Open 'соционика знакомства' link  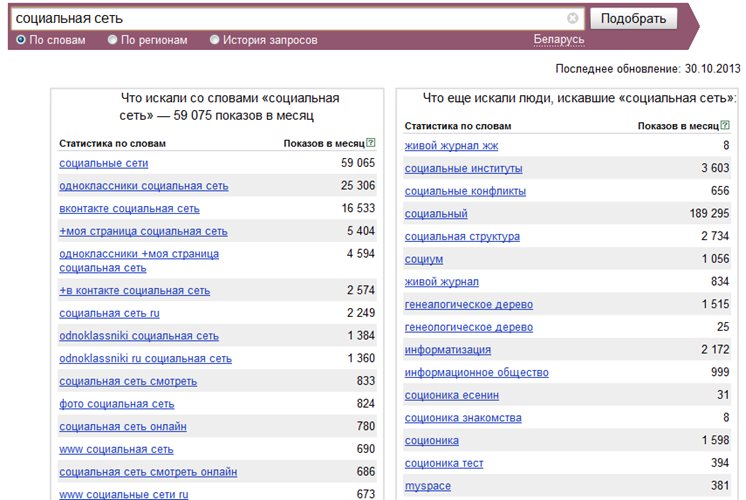click(463, 418)
